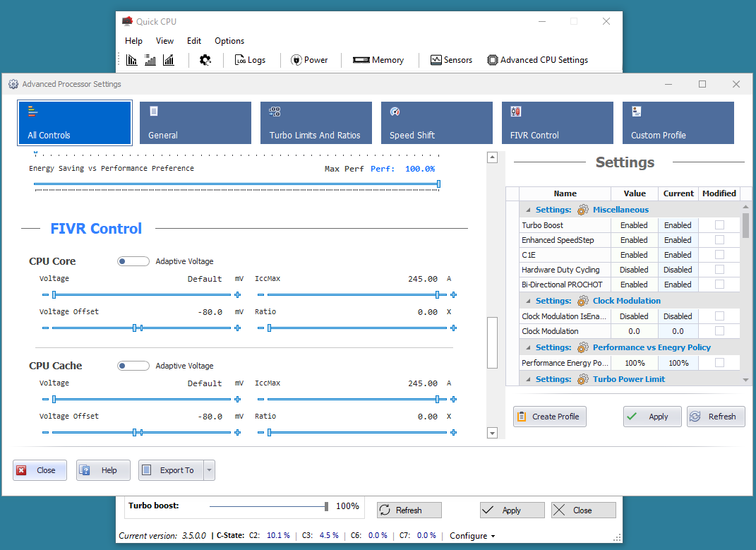Click Apply in the Settings panel
The height and width of the screenshot is (550, 756).
click(652, 417)
